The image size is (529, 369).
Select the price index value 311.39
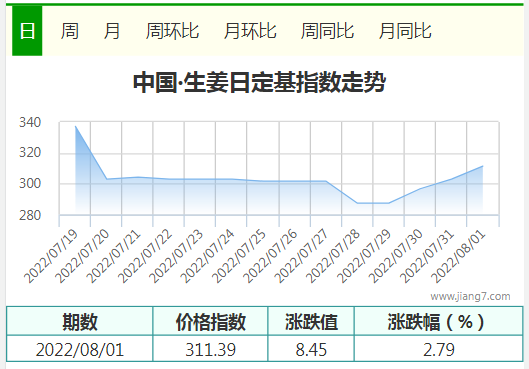point(211,349)
